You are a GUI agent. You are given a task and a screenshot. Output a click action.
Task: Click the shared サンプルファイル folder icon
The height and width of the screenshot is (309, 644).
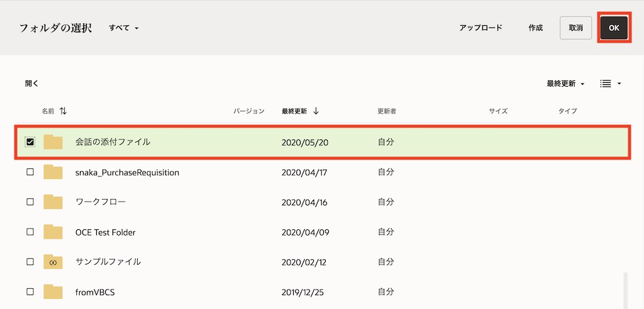click(53, 262)
